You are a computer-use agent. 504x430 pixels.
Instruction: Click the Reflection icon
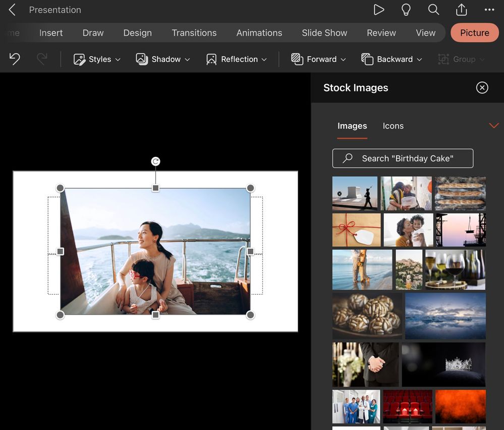click(x=211, y=60)
